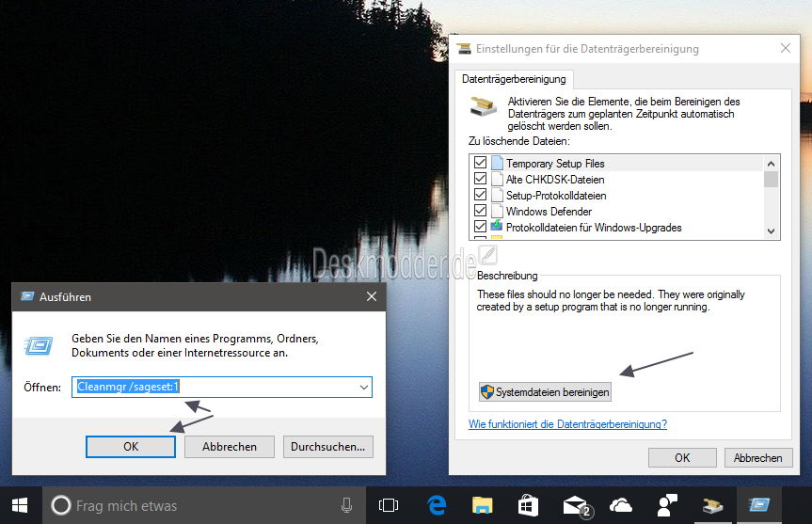Click the 'Frag mich etwas' search box

(204, 505)
